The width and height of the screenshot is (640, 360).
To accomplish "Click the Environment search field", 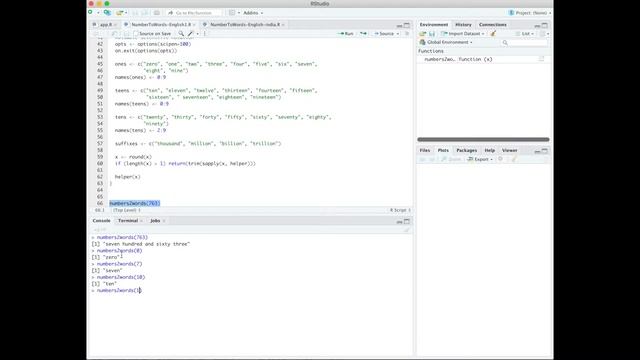I will 525,42.
